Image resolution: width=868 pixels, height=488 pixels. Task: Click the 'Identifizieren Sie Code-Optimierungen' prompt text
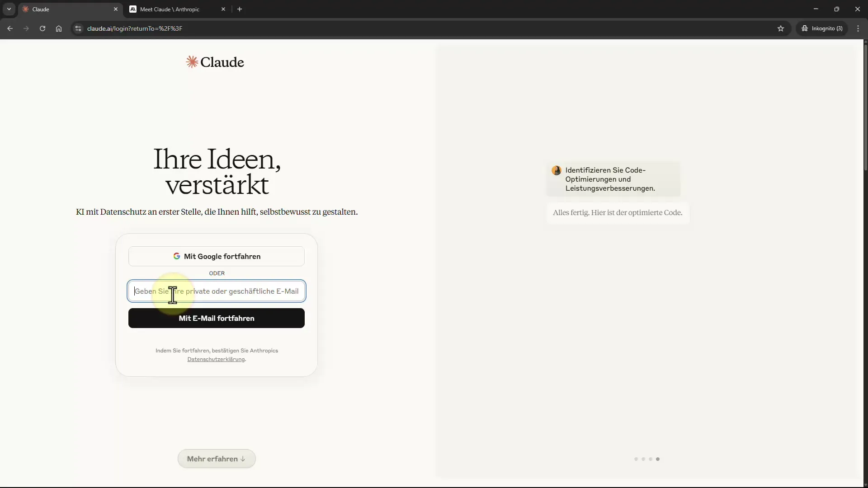pos(610,179)
